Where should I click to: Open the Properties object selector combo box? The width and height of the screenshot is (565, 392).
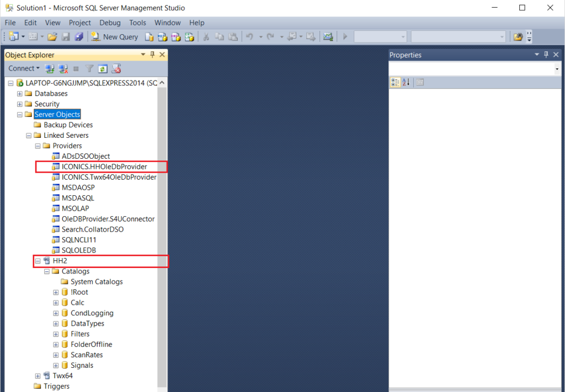pos(475,68)
